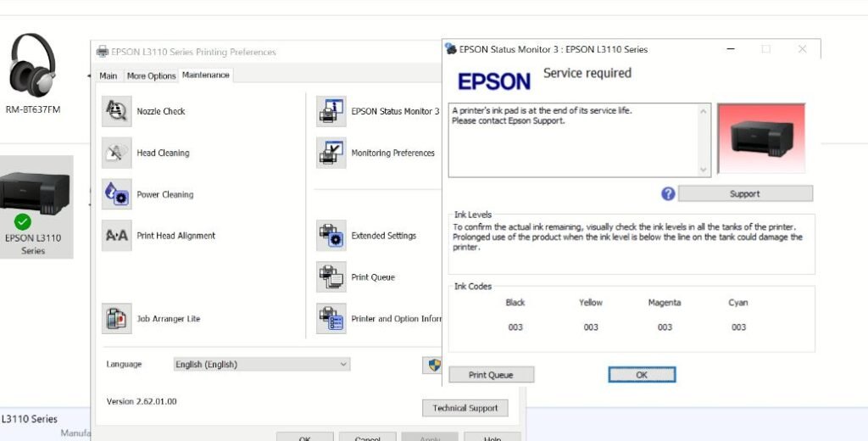Open Monitoring Preferences icon
Image resolution: width=868 pixels, height=441 pixels.
(331, 153)
